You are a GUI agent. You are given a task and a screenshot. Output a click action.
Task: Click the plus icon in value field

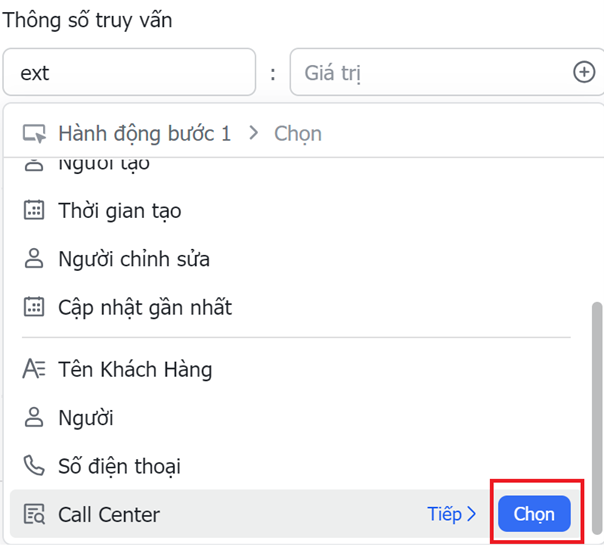point(583,72)
